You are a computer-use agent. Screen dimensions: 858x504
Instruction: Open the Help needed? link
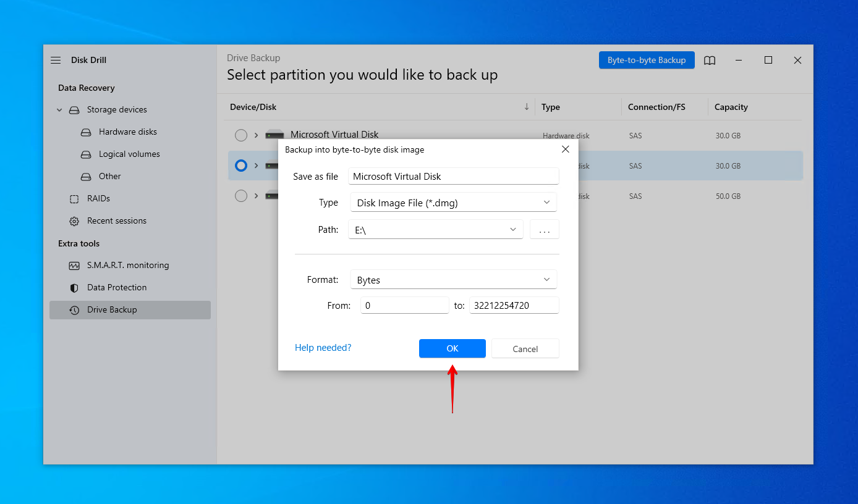(x=323, y=348)
